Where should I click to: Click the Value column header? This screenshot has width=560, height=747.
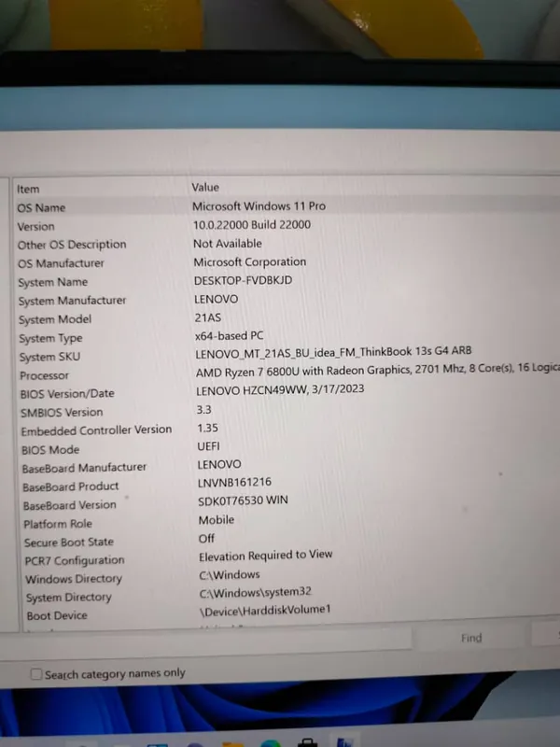(205, 188)
